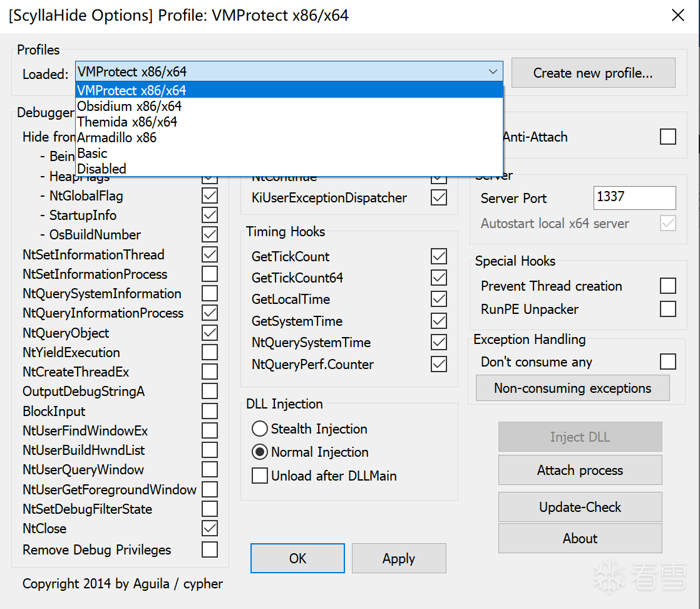Disable the GetTickCount timing hook
700x609 pixels.
[x=439, y=256]
